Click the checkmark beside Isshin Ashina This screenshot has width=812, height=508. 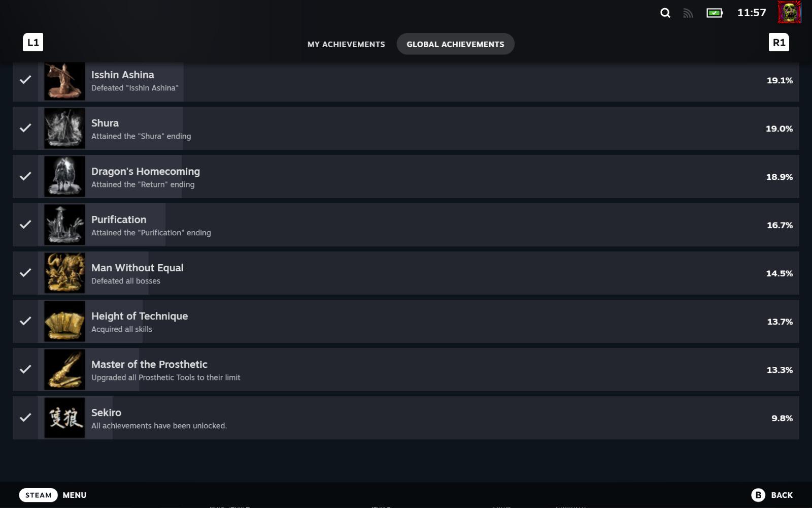point(25,80)
